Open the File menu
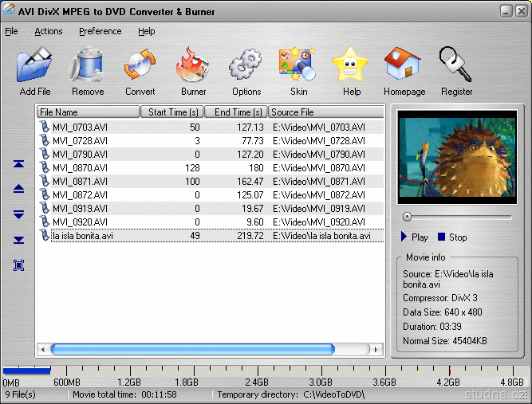This screenshot has width=532, height=404. 11,31
